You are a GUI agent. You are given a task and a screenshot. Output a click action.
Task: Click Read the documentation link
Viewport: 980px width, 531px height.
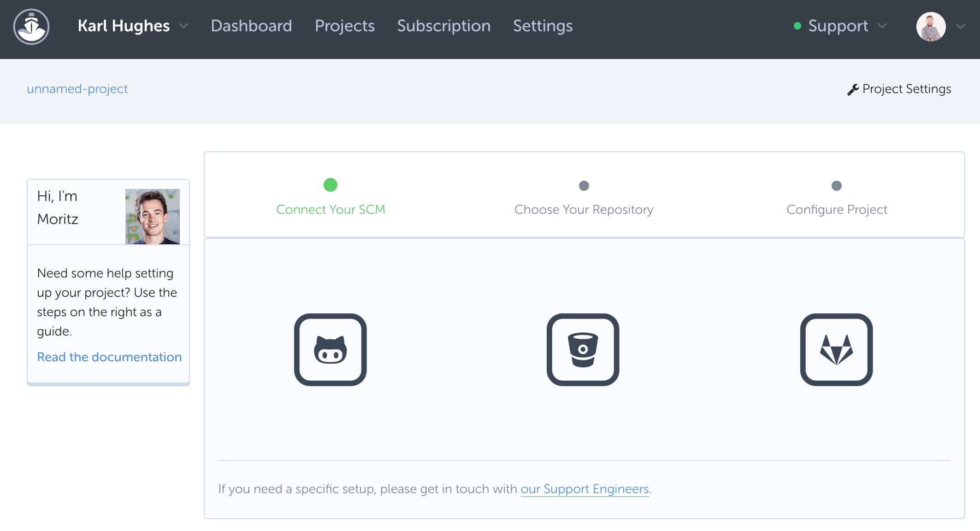click(109, 357)
